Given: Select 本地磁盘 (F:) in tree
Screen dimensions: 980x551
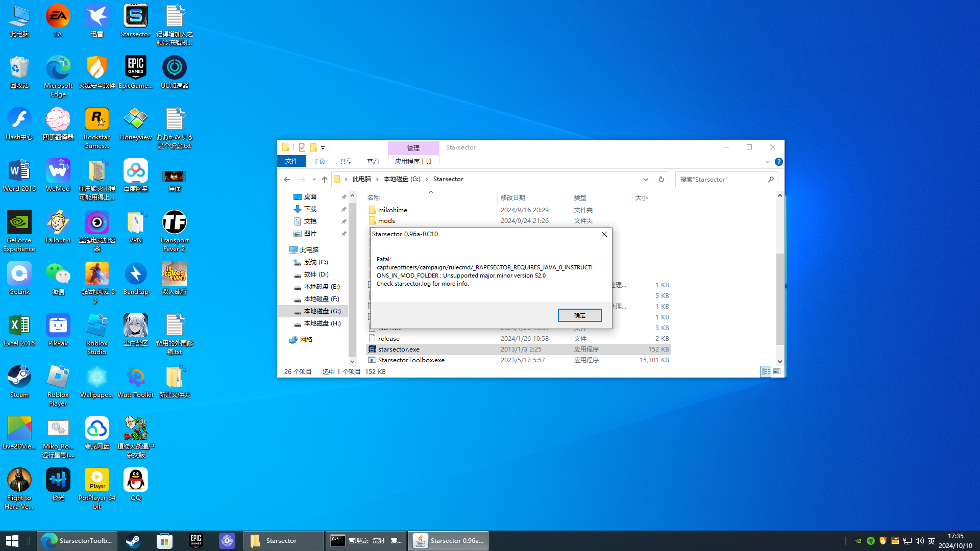Looking at the screenshot, I should 321,299.
